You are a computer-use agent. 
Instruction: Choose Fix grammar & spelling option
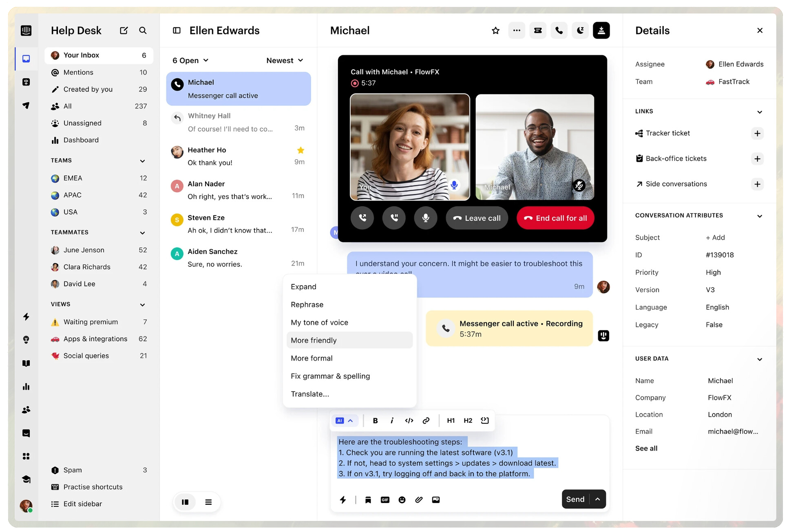[x=330, y=376]
